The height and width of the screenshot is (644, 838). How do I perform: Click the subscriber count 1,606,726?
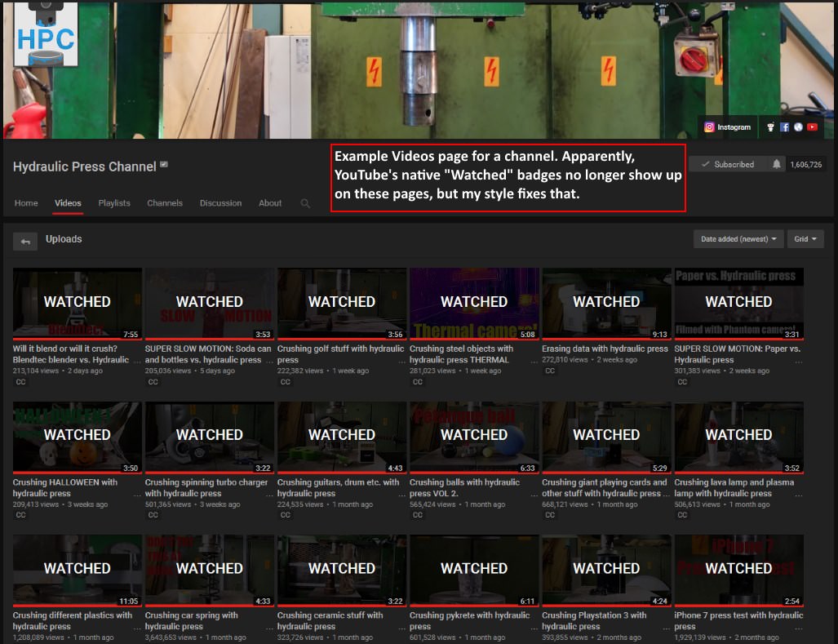805,163
